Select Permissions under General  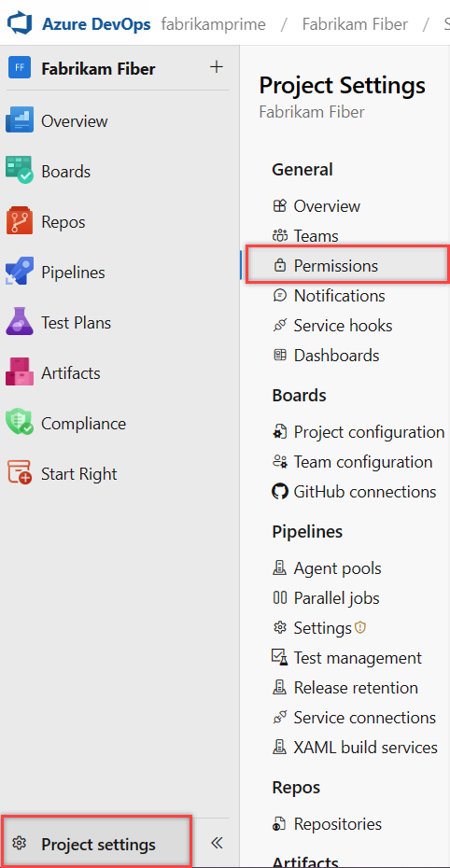pyautogui.click(x=347, y=266)
